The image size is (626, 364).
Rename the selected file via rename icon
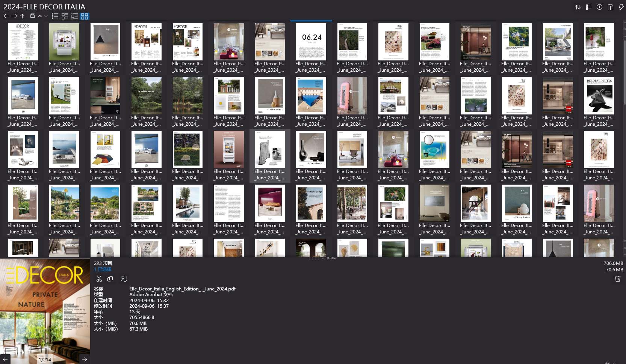click(124, 279)
